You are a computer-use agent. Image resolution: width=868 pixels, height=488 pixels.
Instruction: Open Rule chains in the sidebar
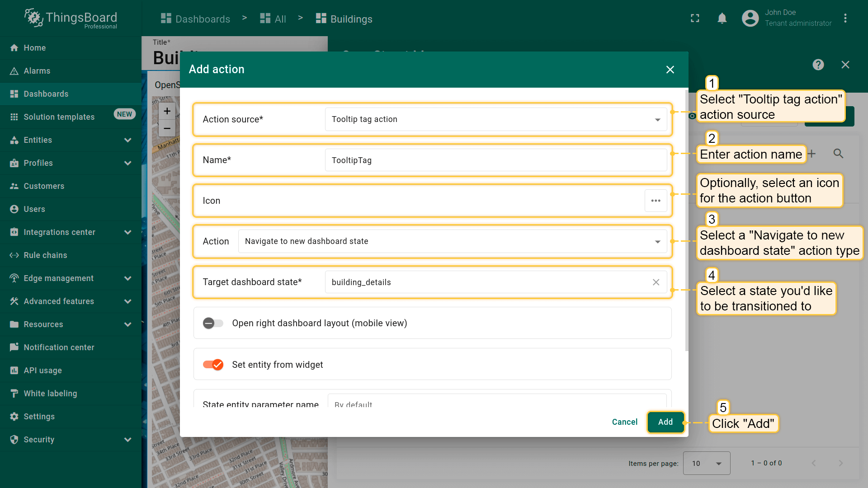click(45, 255)
